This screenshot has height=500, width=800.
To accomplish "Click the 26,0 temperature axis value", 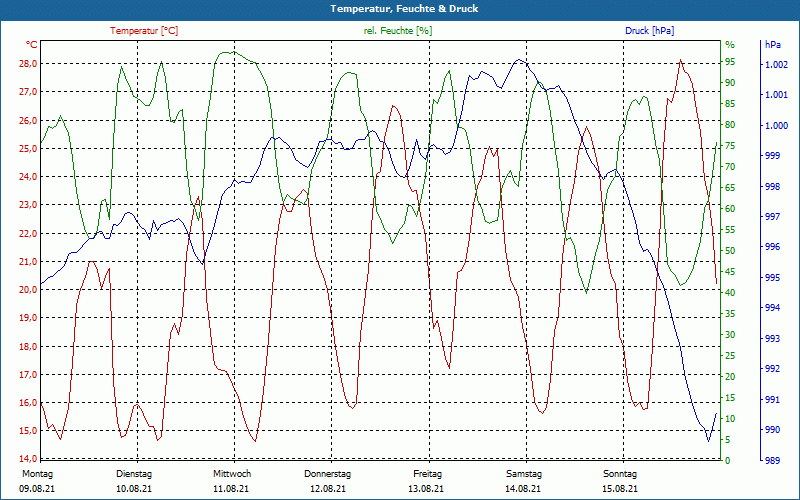I will pos(28,120).
